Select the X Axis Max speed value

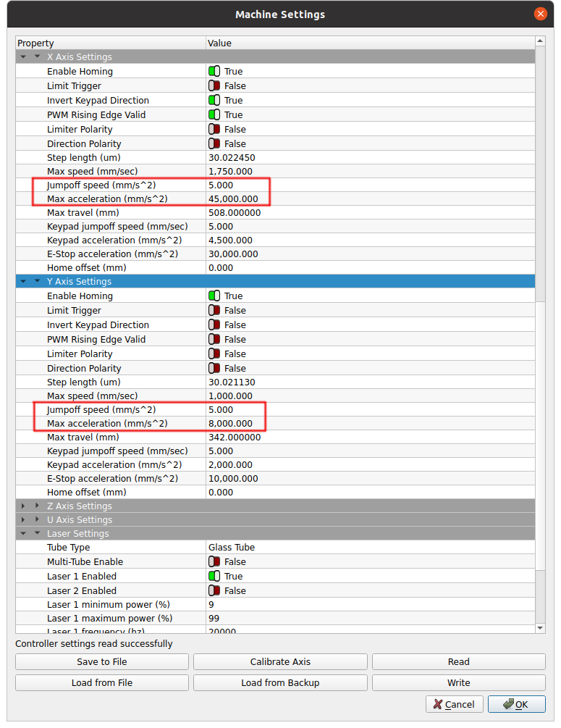click(369, 172)
